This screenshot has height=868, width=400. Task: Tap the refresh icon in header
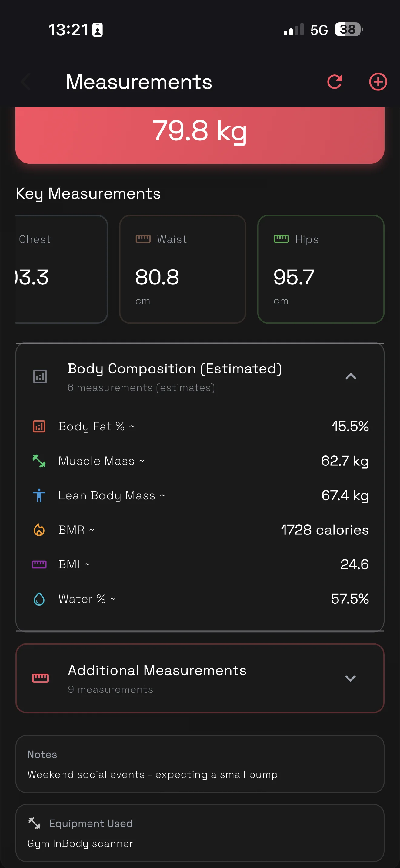click(334, 82)
